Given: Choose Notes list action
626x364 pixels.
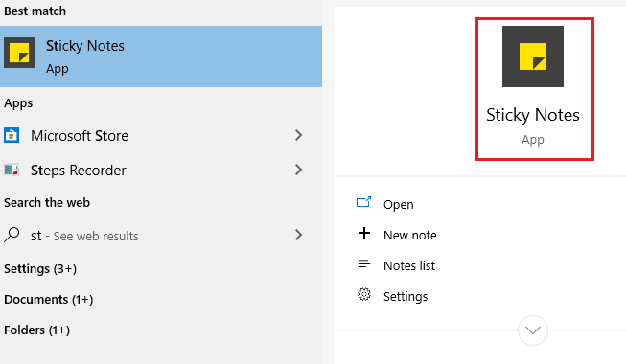Looking at the screenshot, I should coord(408,266).
